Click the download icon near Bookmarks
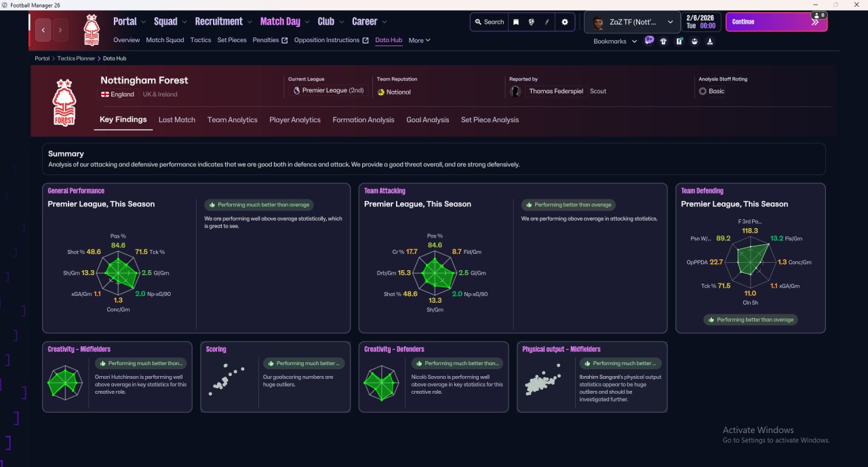Image resolution: width=868 pixels, height=467 pixels. (710, 41)
